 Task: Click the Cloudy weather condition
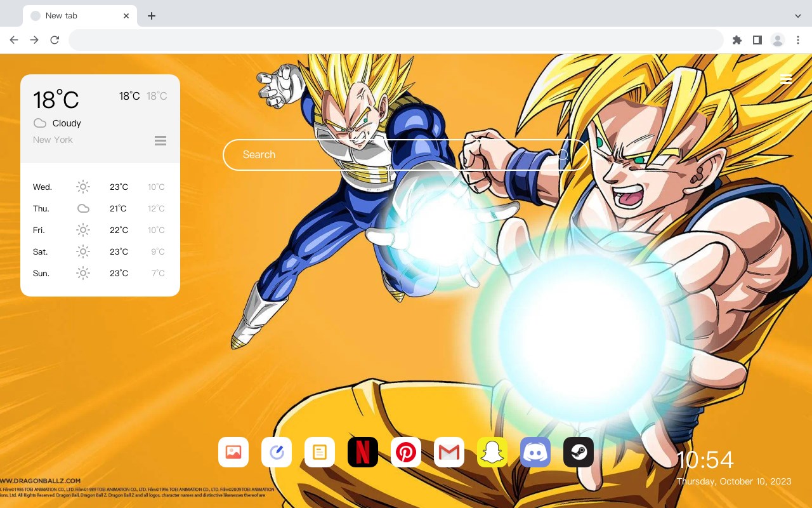point(67,123)
